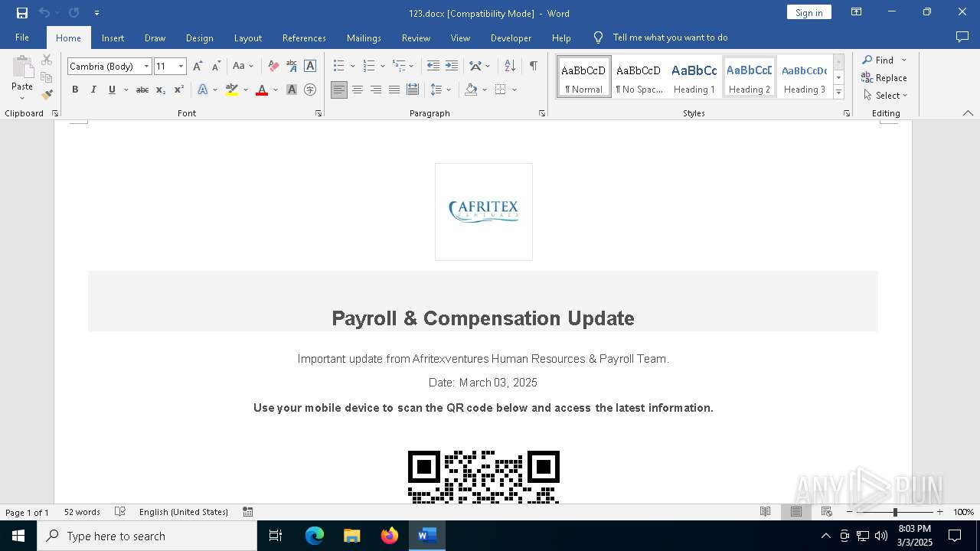980x551 pixels.
Task: Switch to Read Mode view
Action: 765,512
